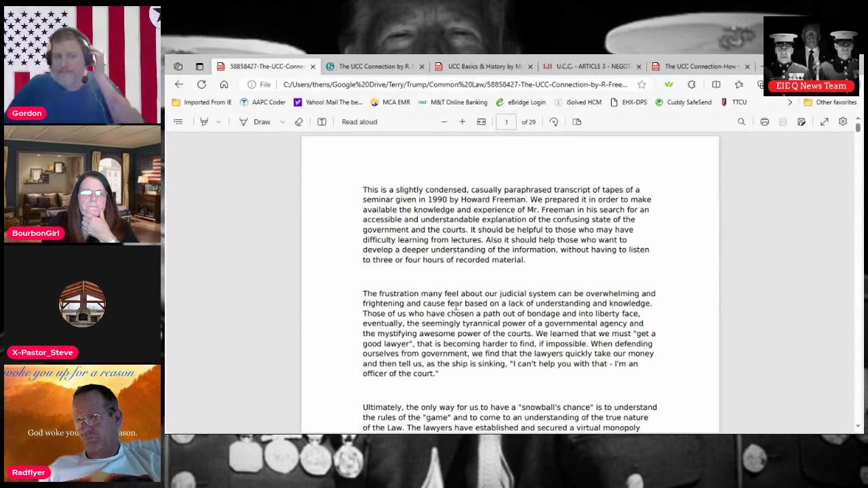This screenshot has width=868, height=488.
Task: Open the TTCU bookmark
Action: pos(734,102)
